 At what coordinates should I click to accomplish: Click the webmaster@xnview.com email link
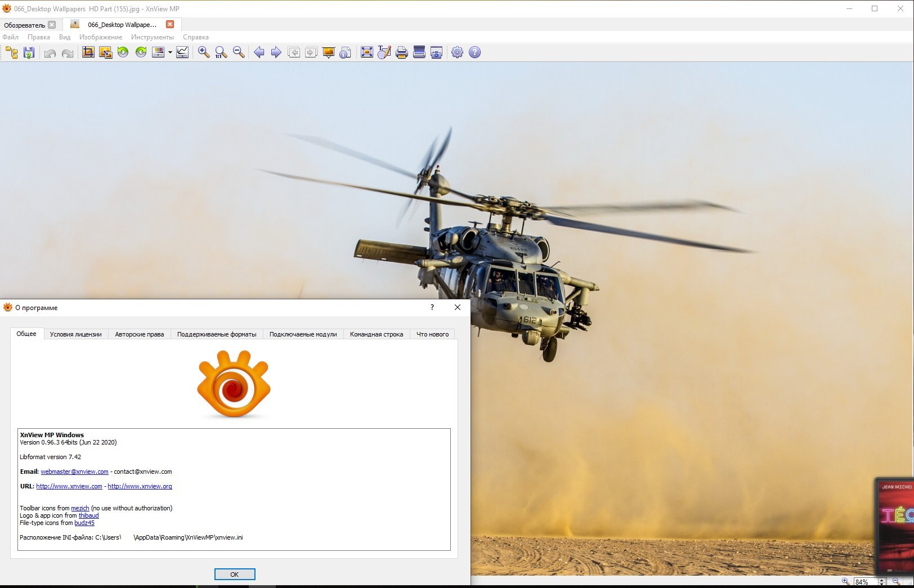tap(74, 472)
